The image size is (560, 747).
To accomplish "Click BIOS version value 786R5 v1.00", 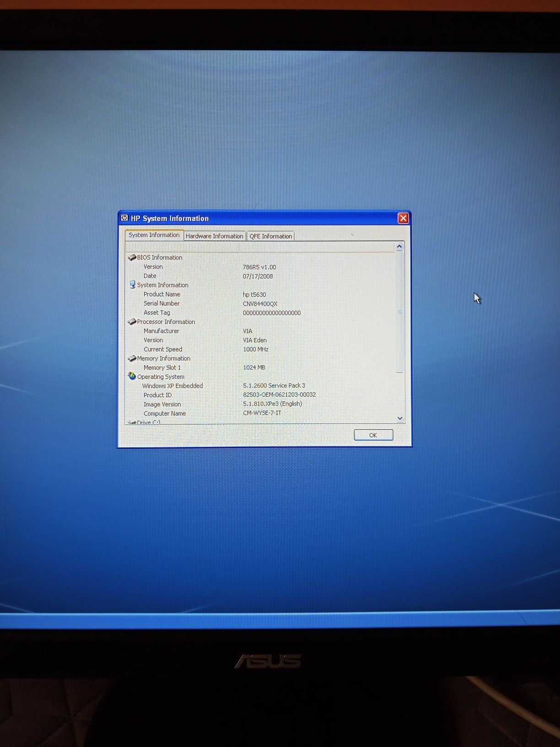I will [x=259, y=267].
